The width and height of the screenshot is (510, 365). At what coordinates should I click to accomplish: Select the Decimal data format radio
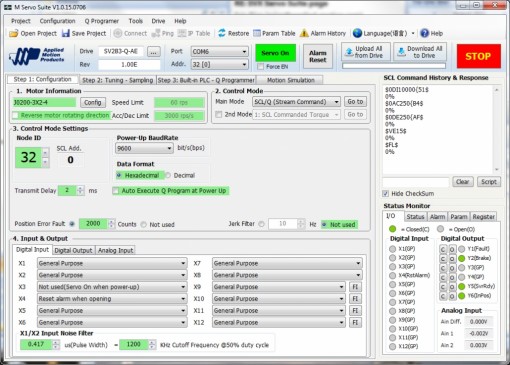coord(168,175)
